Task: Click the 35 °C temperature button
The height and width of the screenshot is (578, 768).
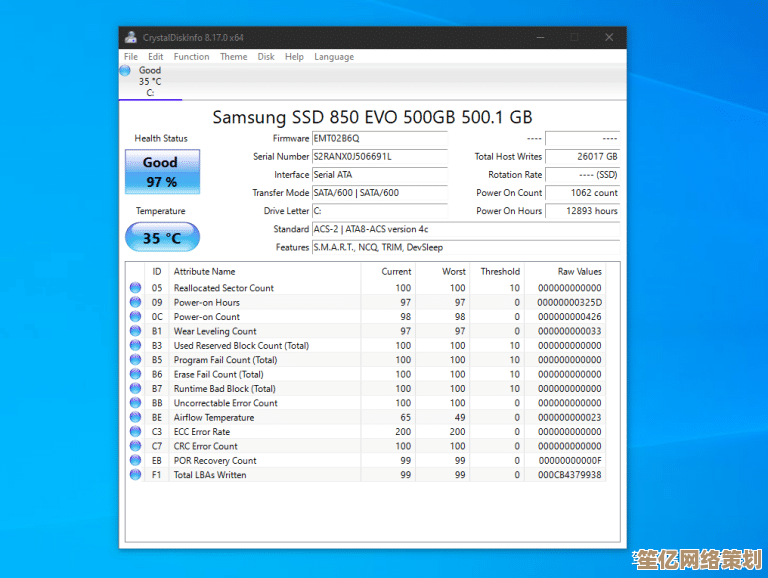Action: click(x=162, y=238)
